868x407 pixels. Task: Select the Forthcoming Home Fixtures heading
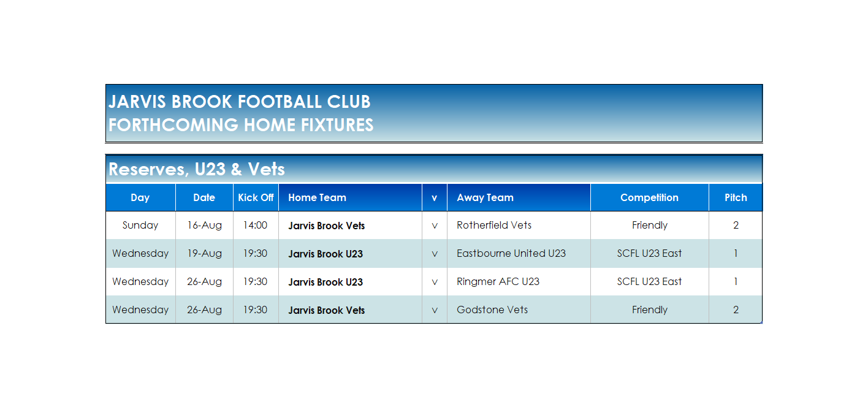pos(241,125)
